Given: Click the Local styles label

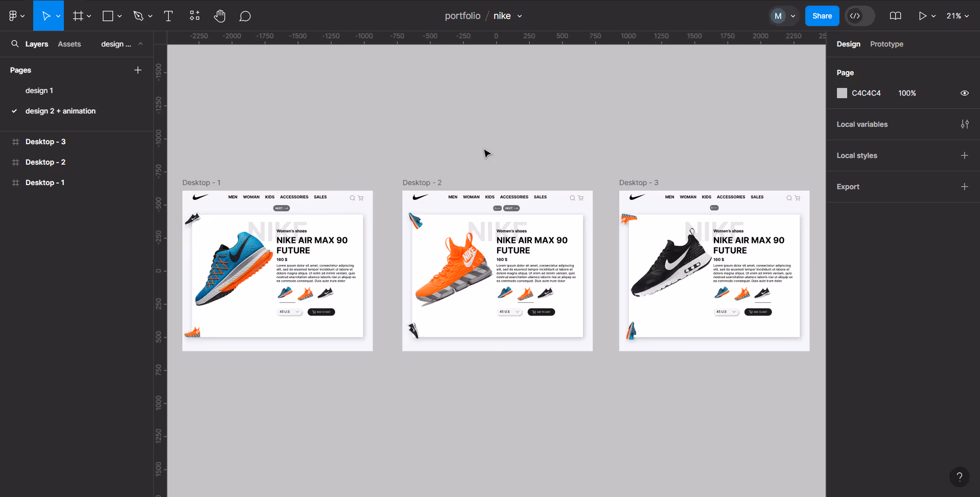Looking at the screenshot, I should (x=857, y=155).
